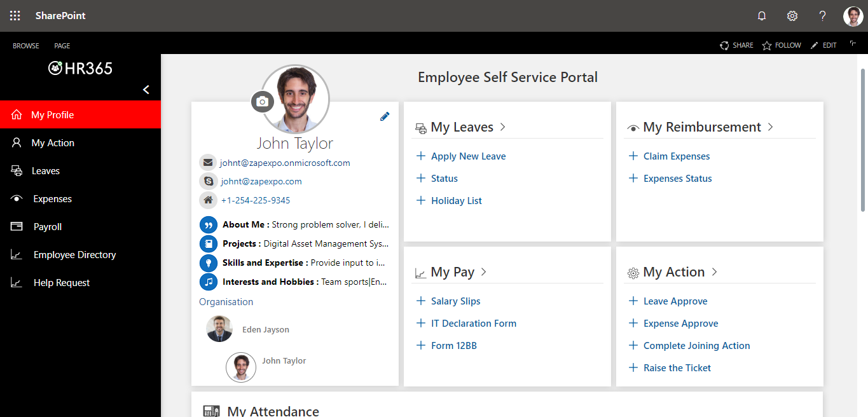The width and height of the screenshot is (868, 417).
Task: Open the Claim Expenses link
Action: click(676, 156)
